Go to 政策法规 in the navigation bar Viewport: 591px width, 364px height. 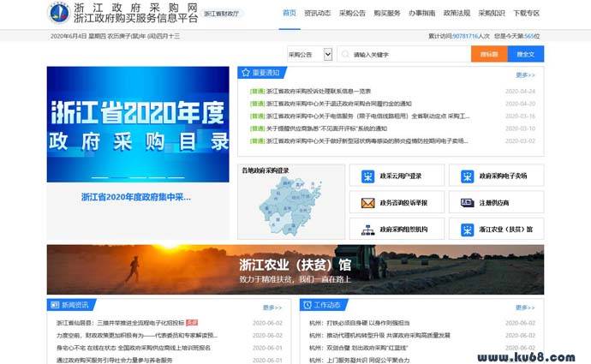[x=457, y=14]
